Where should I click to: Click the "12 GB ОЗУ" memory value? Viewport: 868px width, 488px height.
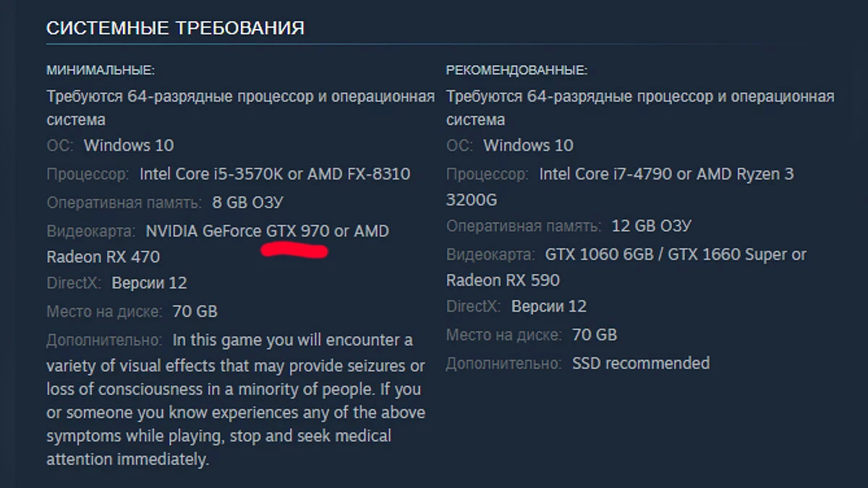(651, 226)
